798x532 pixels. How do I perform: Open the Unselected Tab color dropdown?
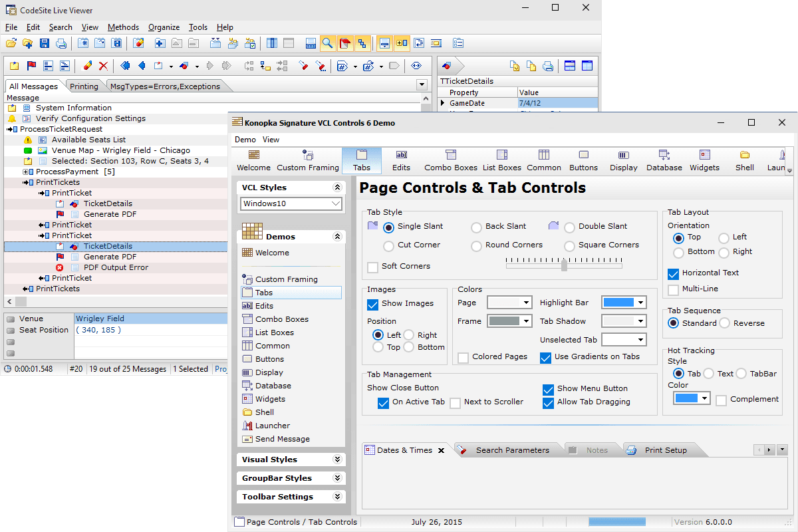tap(641, 340)
